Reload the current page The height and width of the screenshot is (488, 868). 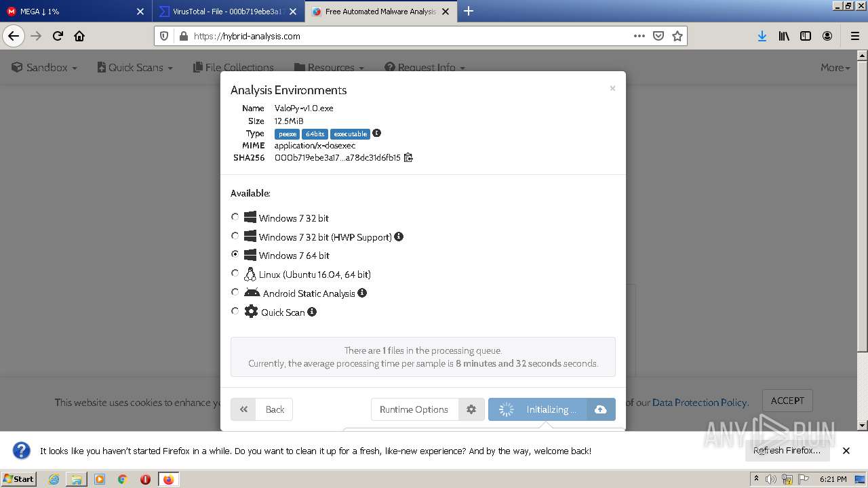click(58, 36)
